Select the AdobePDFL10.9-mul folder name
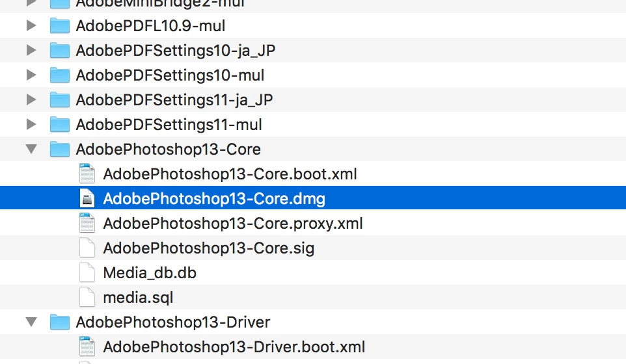Screen dimensions: 626x364 (150, 26)
